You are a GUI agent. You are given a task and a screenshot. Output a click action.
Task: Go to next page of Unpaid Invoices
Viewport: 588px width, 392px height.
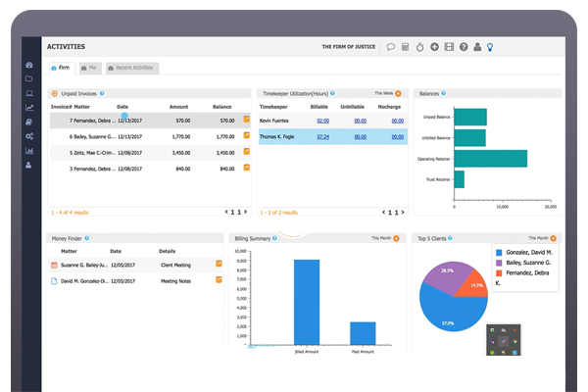point(246,212)
